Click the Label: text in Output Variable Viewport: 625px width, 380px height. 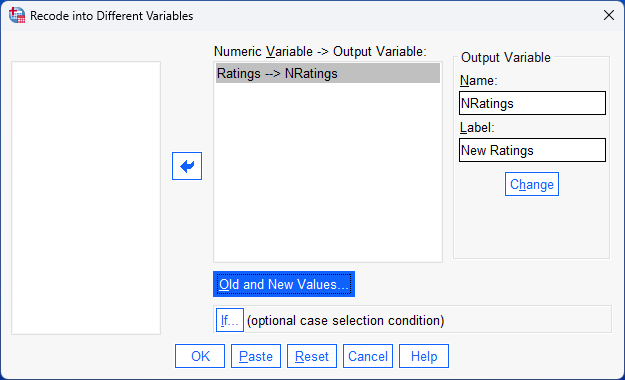tap(477, 128)
